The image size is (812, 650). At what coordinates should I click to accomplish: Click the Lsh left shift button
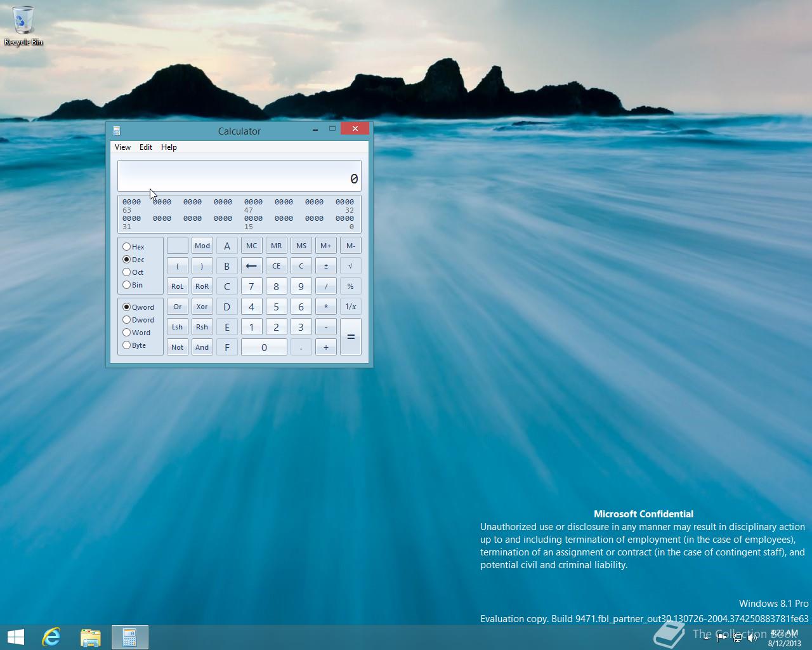point(177,327)
